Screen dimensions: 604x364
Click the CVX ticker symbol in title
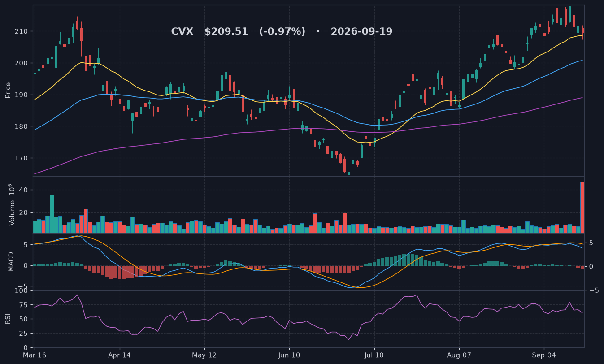coord(182,32)
